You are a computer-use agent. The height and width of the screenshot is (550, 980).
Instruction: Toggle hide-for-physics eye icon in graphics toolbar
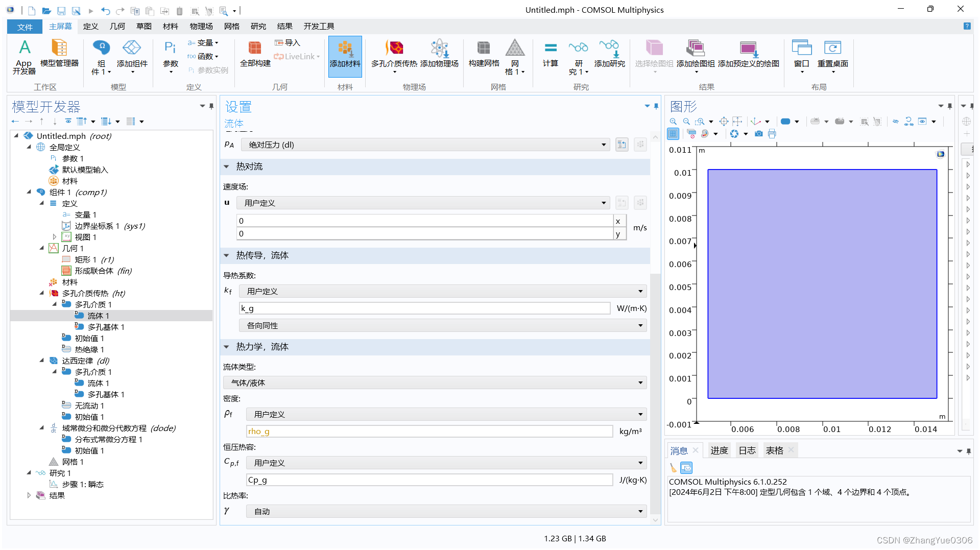(x=895, y=122)
